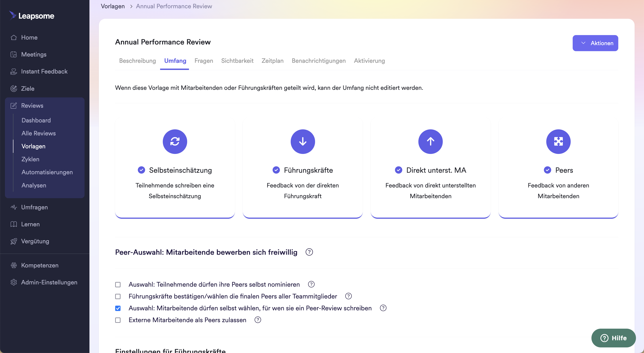
Task: Click the Admin-Einstellungen gear icon
Action: [x=14, y=282]
